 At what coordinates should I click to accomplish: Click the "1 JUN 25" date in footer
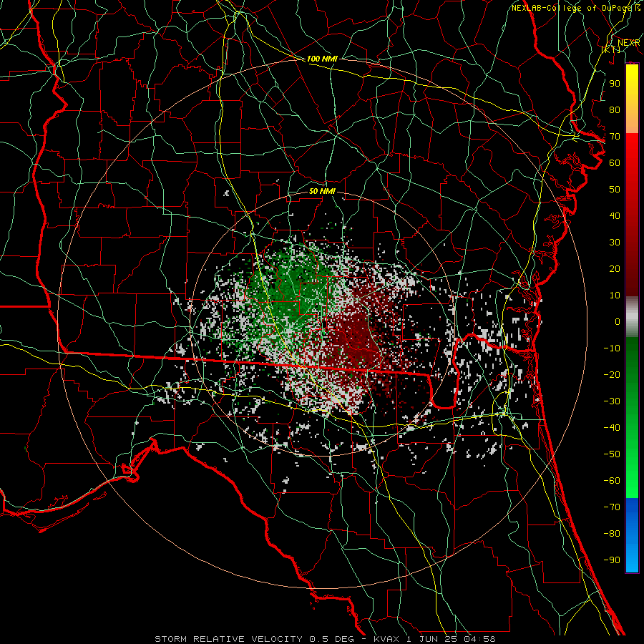(432, 639)
